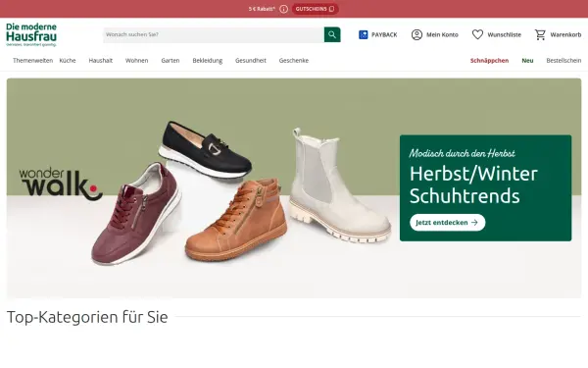
Task: Click the Gutscheine button in the top banner
Action: coord(315,9)
